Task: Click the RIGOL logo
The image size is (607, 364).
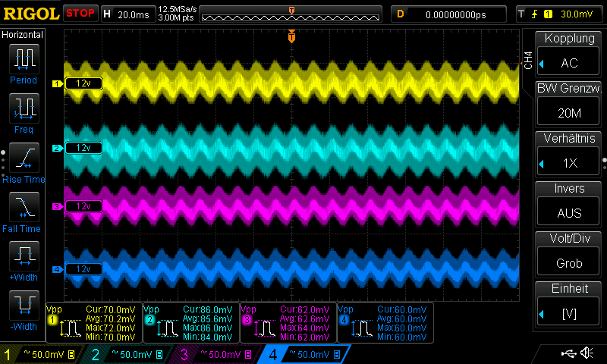Action: [x=31, y=14]
